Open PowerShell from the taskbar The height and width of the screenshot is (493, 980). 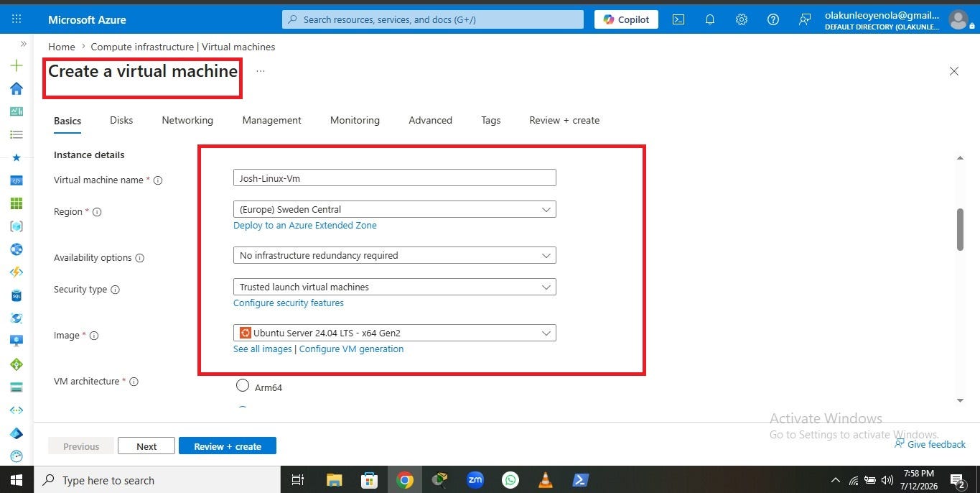580,480
